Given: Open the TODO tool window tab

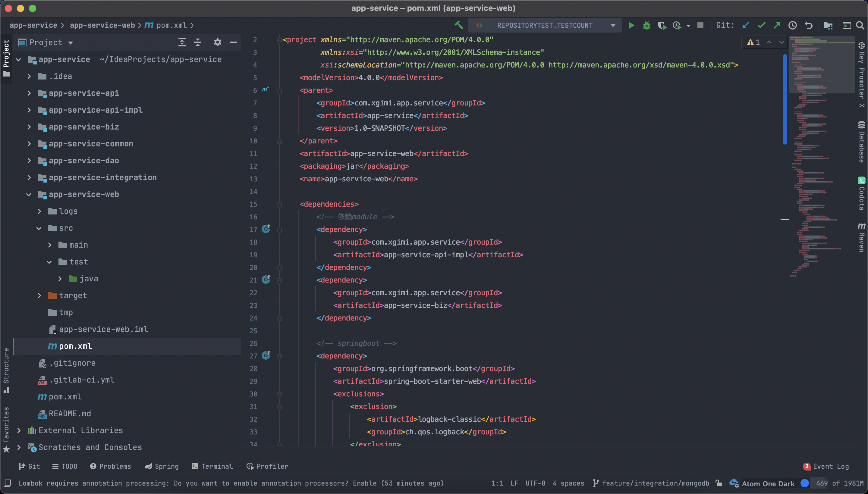Looking at the screenshot, I should tap(65, 466).
